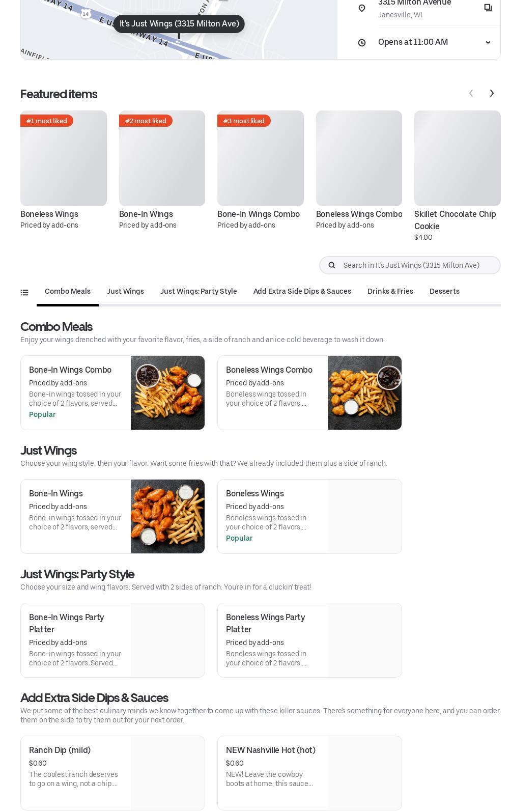Click the copy address icon

point(488,8)
